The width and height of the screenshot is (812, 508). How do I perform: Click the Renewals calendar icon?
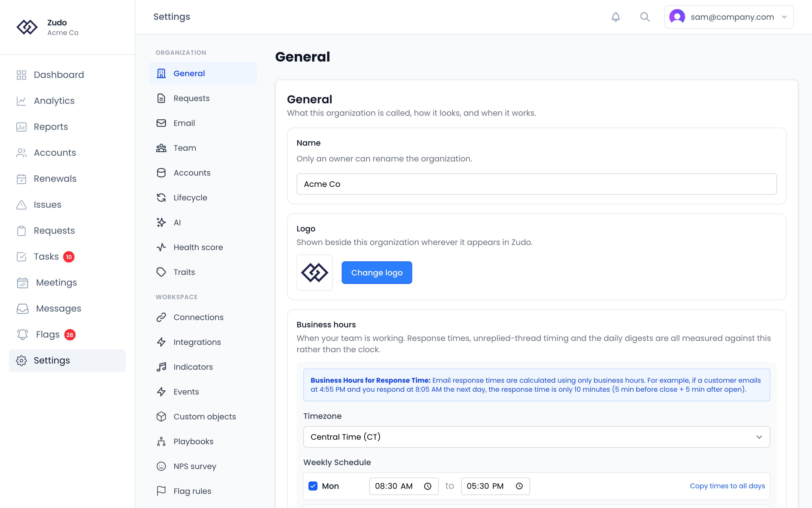21,179
